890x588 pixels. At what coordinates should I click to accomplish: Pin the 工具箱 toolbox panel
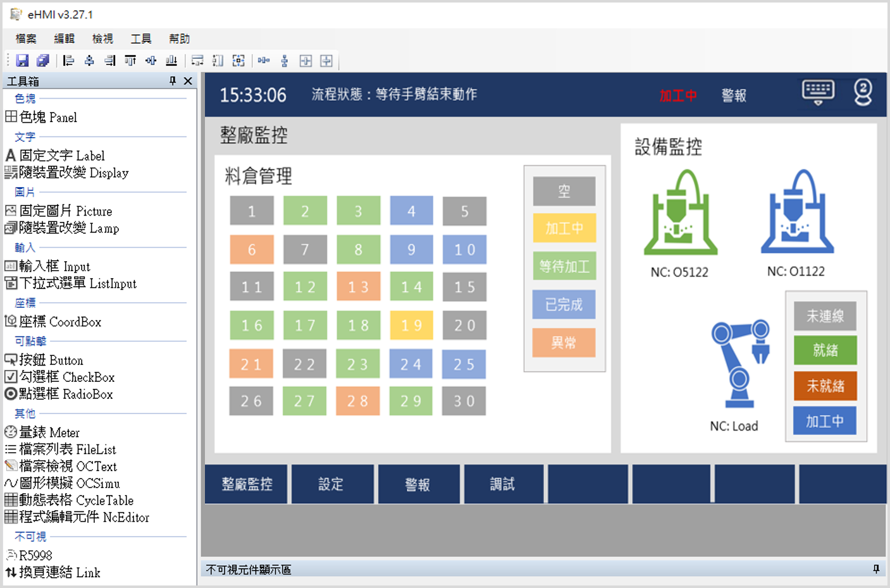173,81
